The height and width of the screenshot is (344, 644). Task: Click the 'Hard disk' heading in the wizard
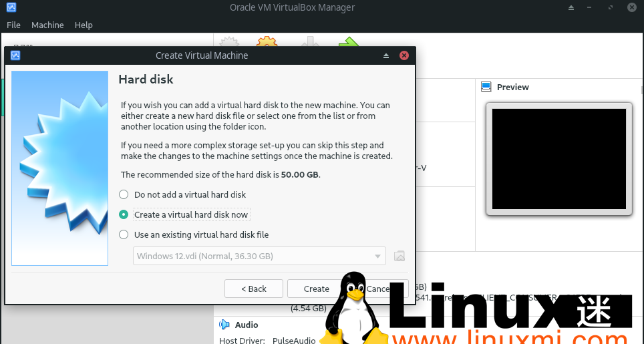146,79
